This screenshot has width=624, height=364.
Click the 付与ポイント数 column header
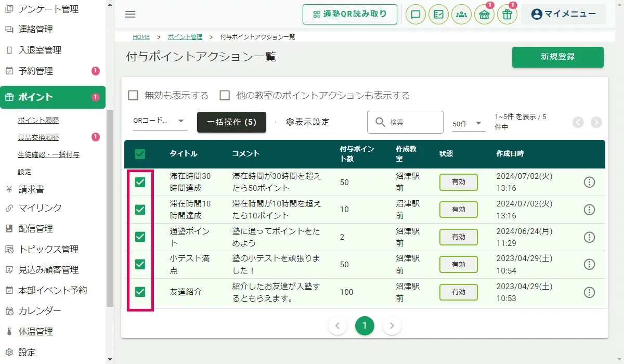(356, 154)
